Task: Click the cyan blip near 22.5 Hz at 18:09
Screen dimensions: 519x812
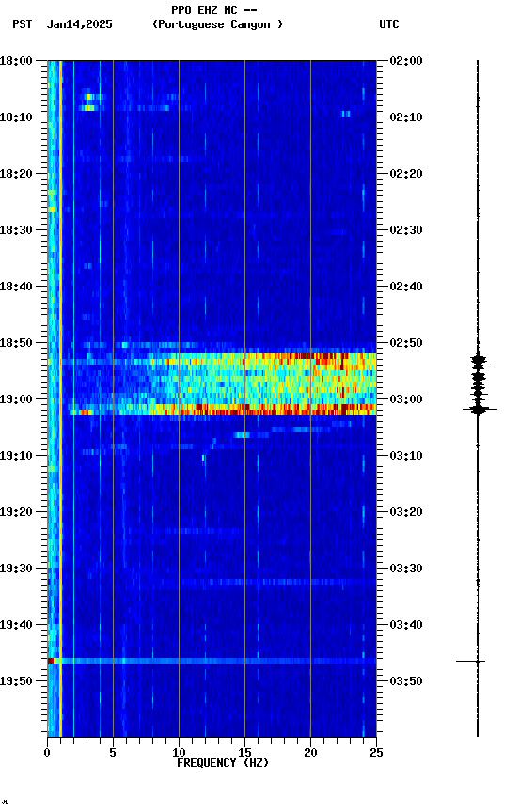Action: (x=345, y=114)
